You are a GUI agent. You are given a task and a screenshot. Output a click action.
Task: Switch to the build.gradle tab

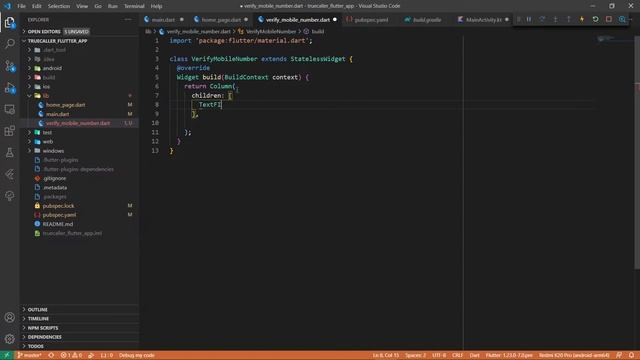[x=427, y=20]
